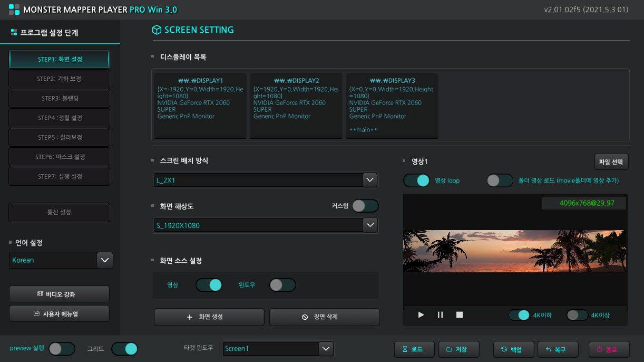Toggle the 영상 loop switch
Viewport: 644px width, 362px height.
[417, 180]
